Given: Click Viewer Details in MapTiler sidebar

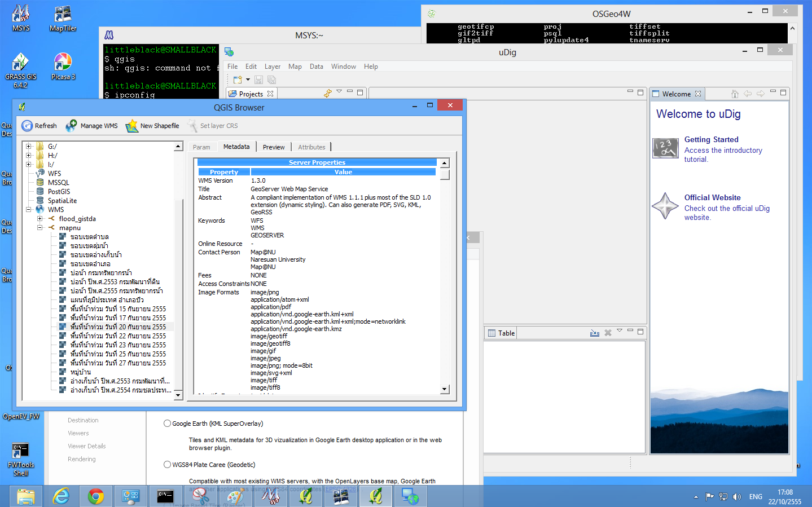Looking at the screenshot, I should pyautogui.click(x=87, y=446).
